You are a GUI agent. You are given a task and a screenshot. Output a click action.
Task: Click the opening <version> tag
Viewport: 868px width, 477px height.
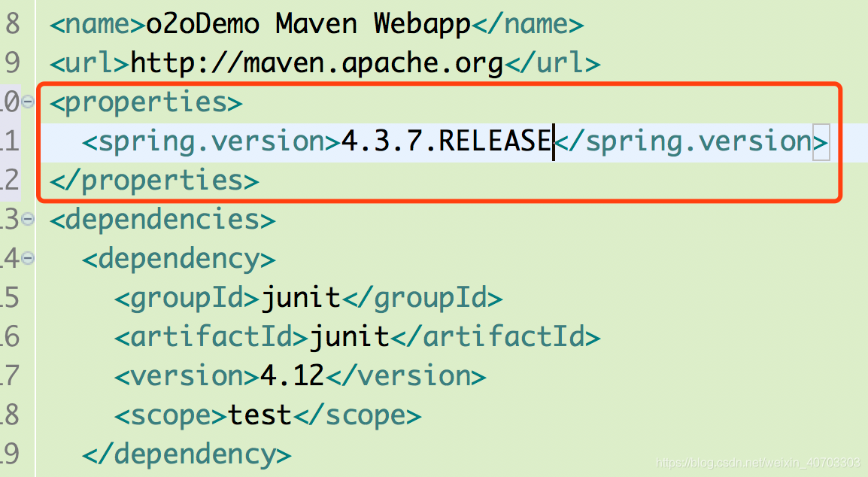coord(187,377)
